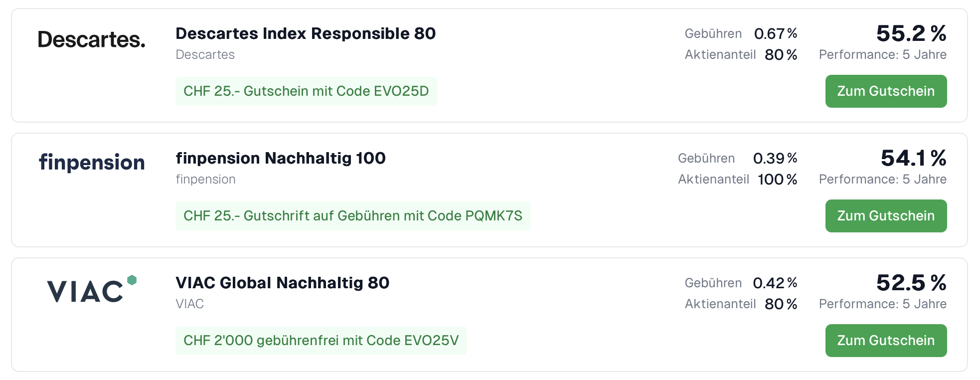
Task: Click the 52.5 % performance figure
Action: click(911, 283)
